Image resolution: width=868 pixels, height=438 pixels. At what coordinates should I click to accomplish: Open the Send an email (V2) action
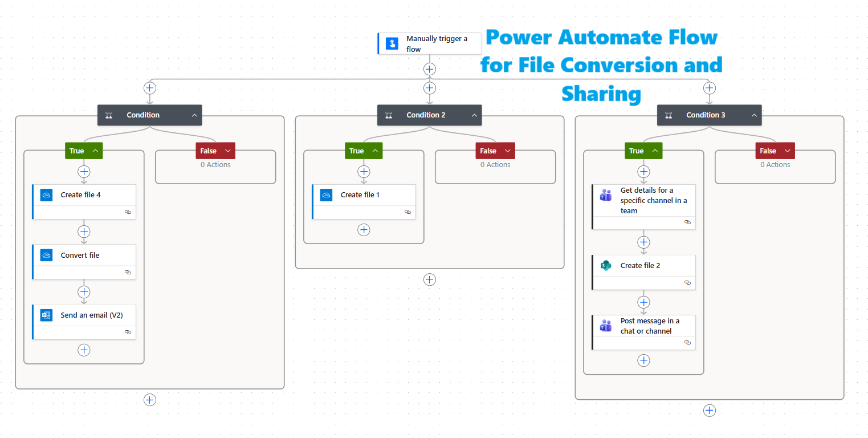pyautogui.click(x=84, y=322)
